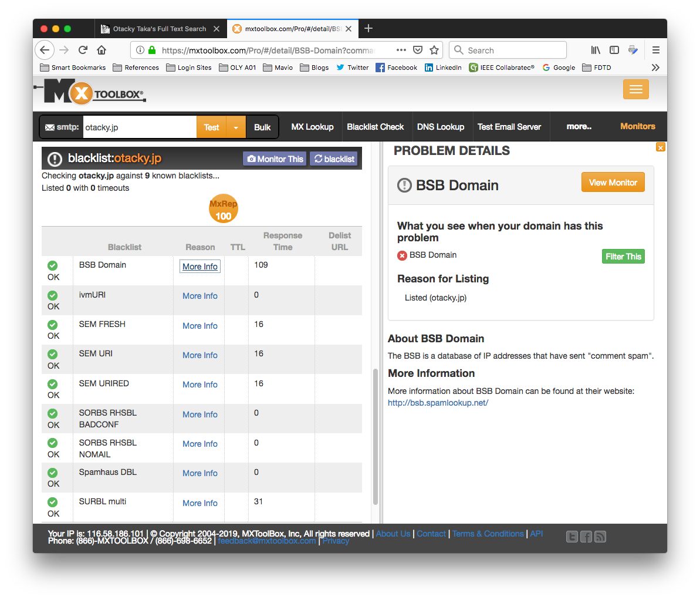Open More Info for Spamhaus DBL
700x600 pixels.
pyautogui.click(x=199, y=473)
